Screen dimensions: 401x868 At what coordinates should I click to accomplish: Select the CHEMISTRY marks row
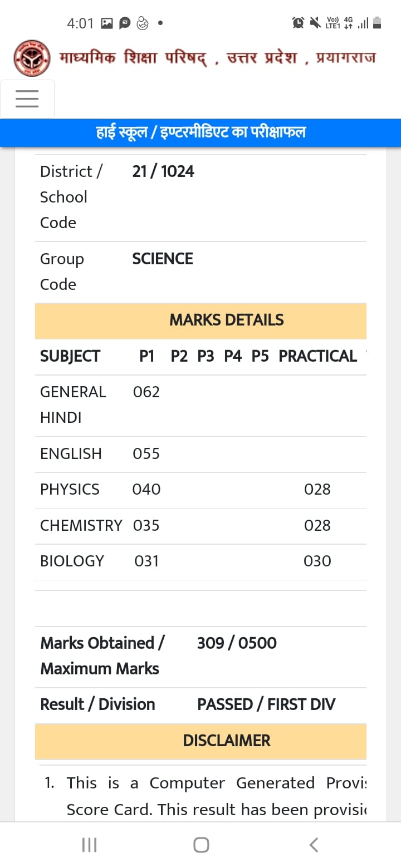coord(200,526)
